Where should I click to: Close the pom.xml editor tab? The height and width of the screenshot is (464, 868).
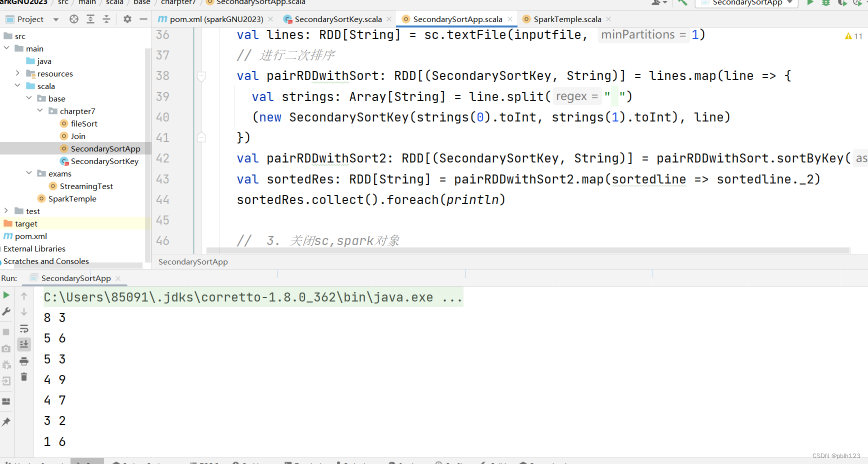click(270, 19)
